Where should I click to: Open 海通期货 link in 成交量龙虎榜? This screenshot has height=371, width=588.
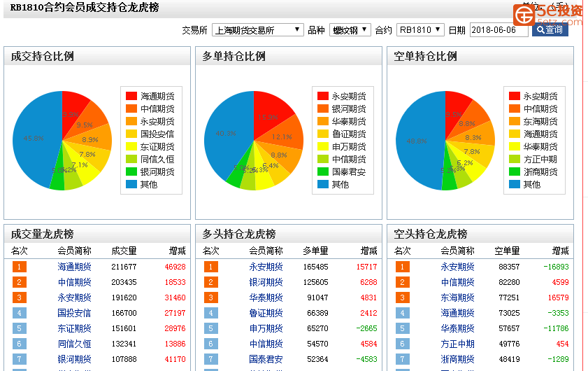coord(74,267)
